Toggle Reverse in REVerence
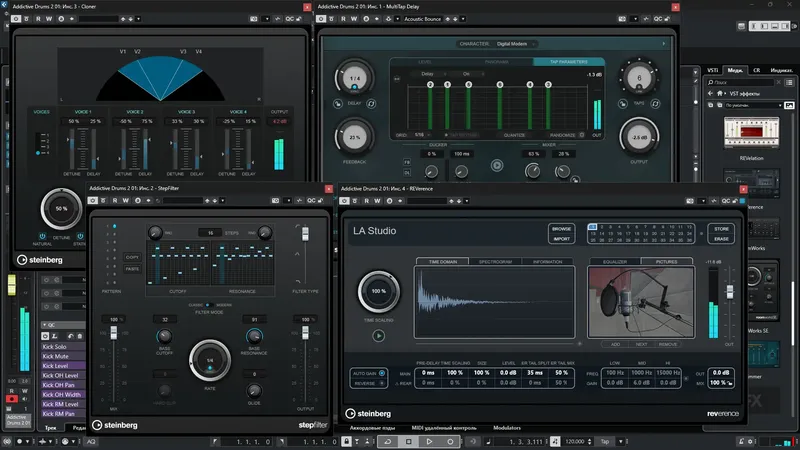The image size is (800, 450). [x=382, y=383]
